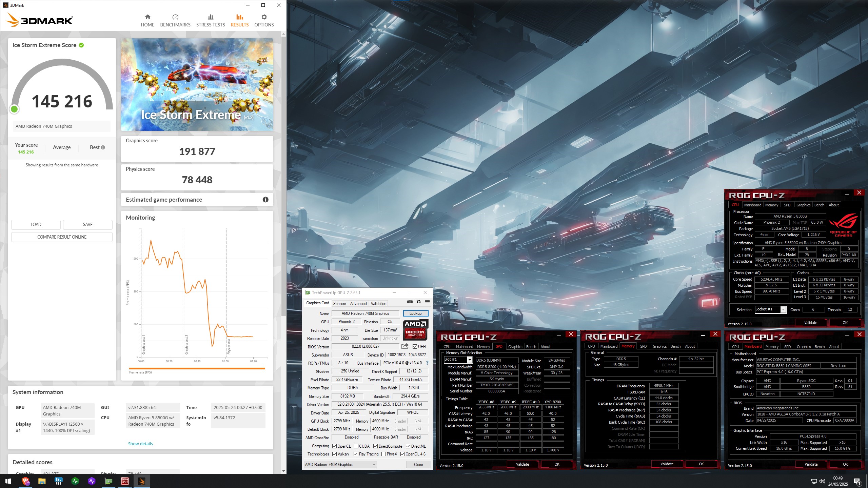868x488 pixels.
Task: Click the Bus Interface question mark
Action: coord(427,363)
